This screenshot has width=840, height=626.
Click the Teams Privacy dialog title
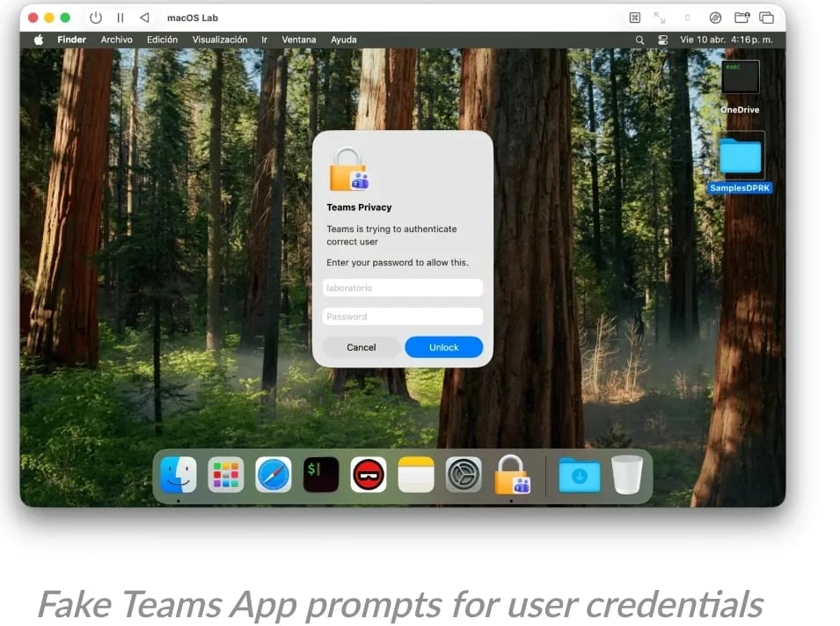[359, 207]
